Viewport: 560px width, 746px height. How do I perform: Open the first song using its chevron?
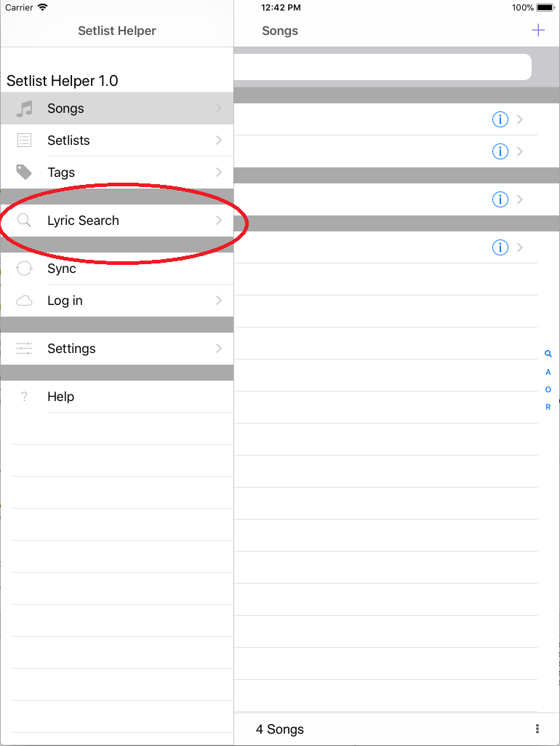pos(519,119)
